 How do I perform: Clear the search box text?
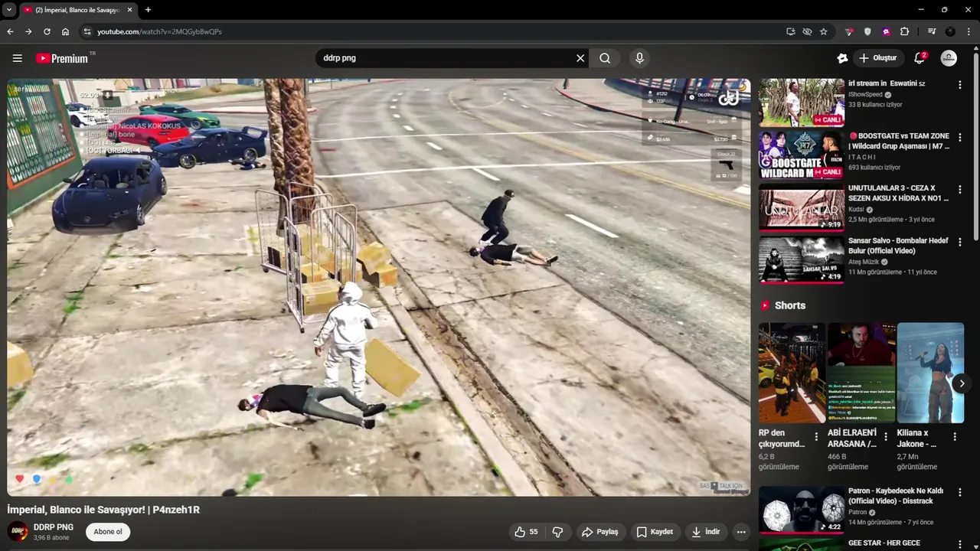coord(580,58)
